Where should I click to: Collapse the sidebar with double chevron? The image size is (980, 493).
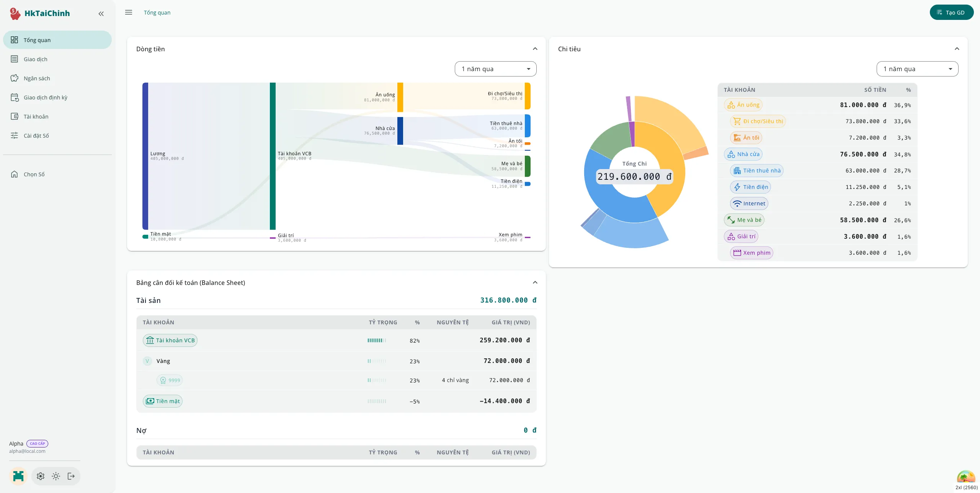101,14
